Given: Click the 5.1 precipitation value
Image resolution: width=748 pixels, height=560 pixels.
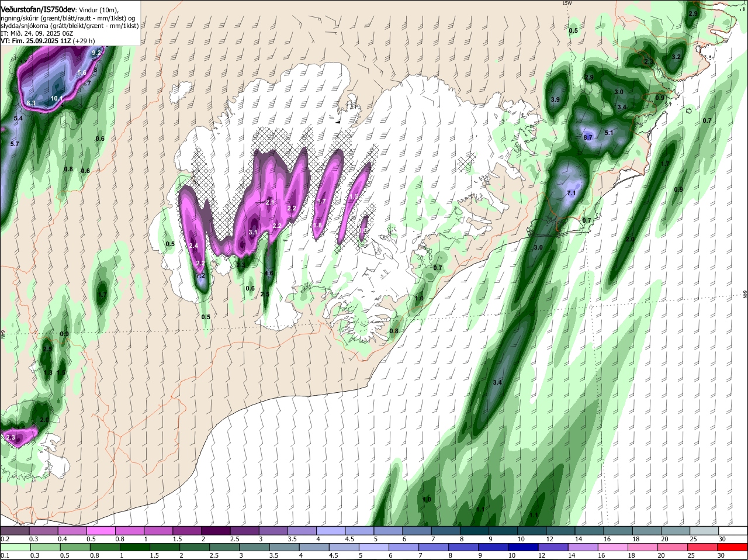Looking at the screenshot, I should 608,133.
